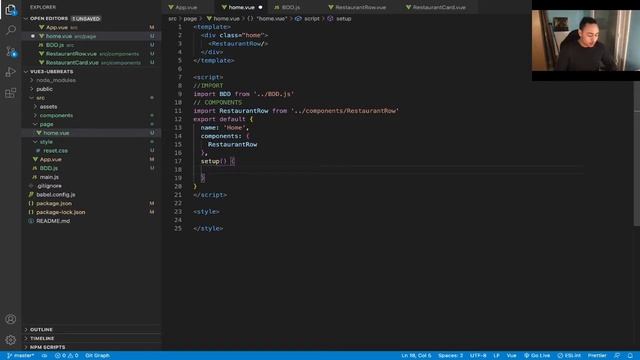Select App.vue in Open Editors list
The image size is (640, 360).
91,27
